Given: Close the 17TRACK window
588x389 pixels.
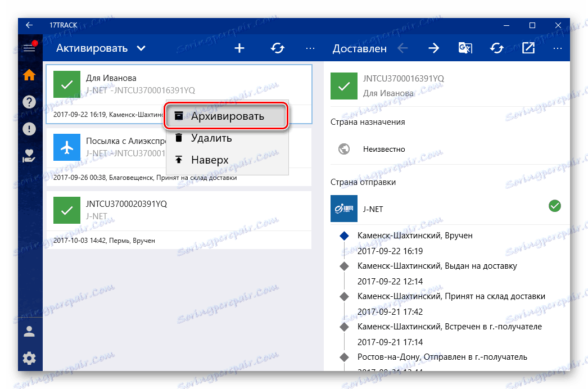Looking at the screenshot, I should coord(558,25).
